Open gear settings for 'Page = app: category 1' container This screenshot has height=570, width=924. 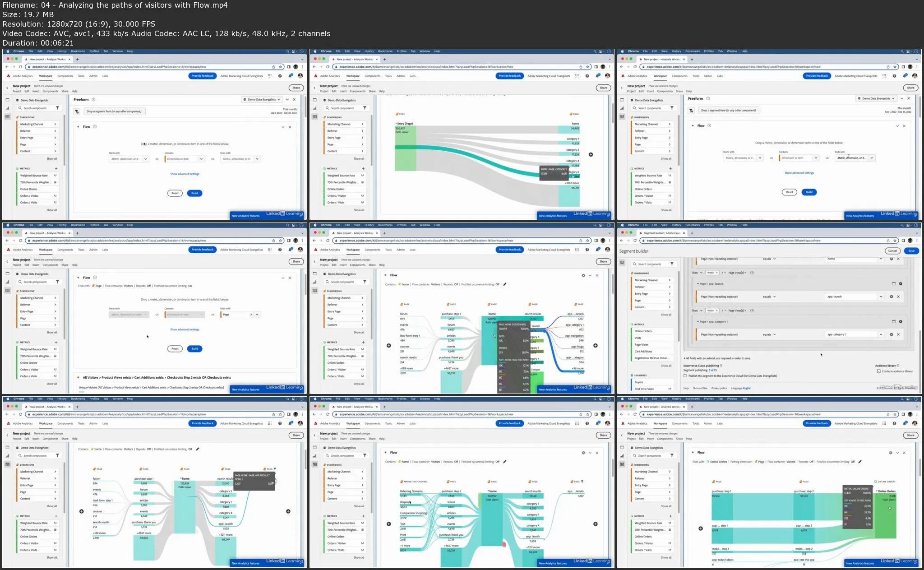(901, 322)
